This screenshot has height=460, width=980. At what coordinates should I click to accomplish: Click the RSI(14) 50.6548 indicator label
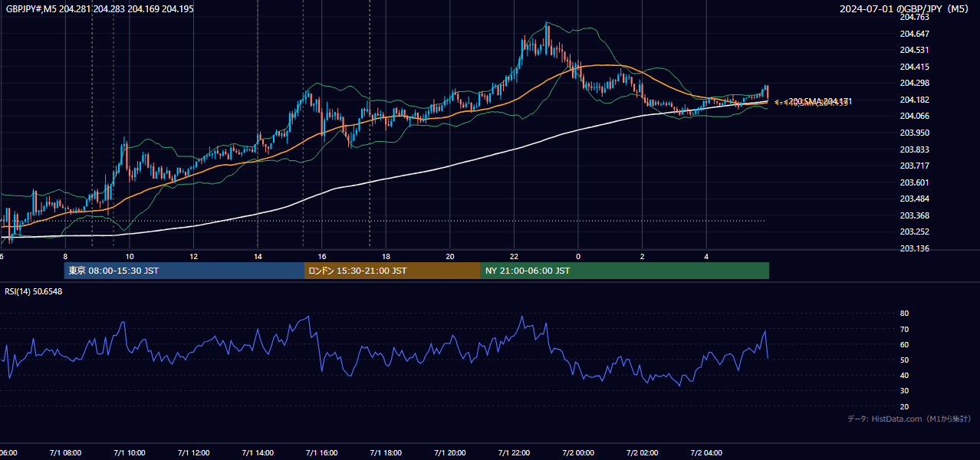tap(34, 291)
